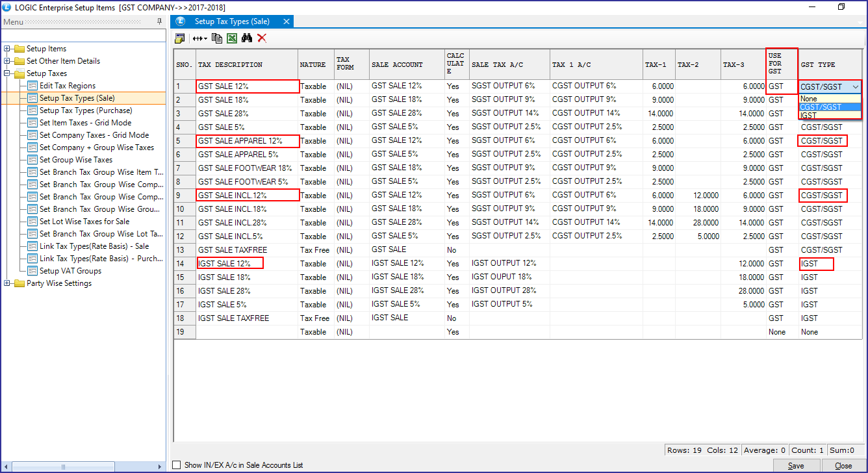Click the GST TYPE column header

[831, 65]
